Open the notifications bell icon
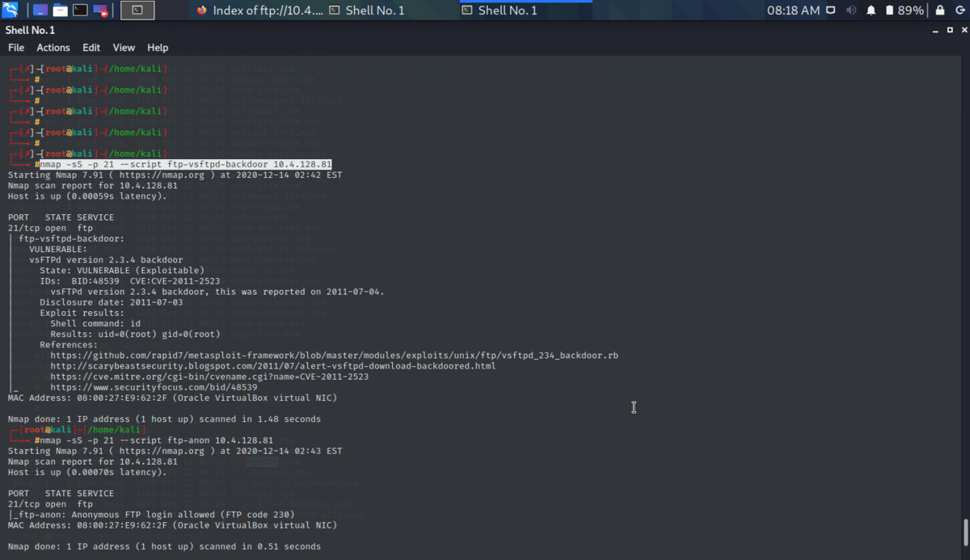 tap(871, 11)
